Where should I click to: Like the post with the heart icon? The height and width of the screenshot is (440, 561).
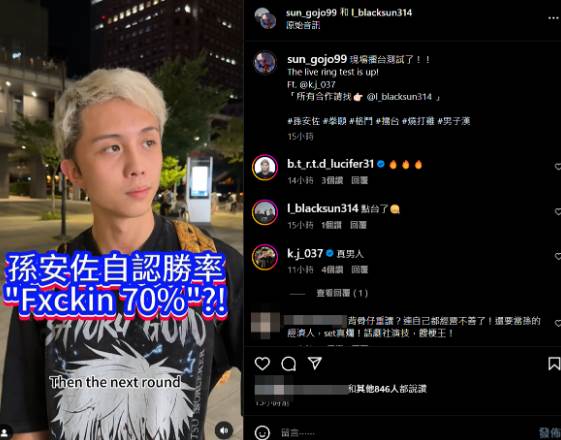262,364
